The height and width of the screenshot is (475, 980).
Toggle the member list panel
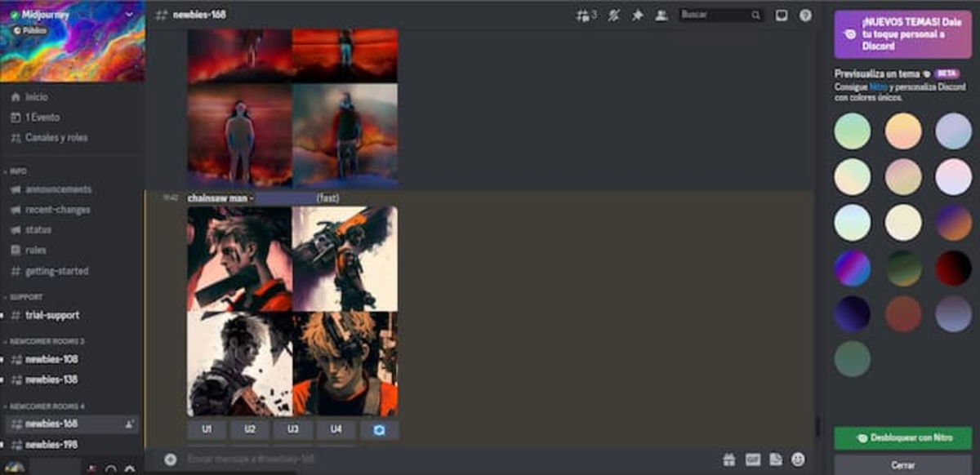pyautogui.click(x=661, y=15)
